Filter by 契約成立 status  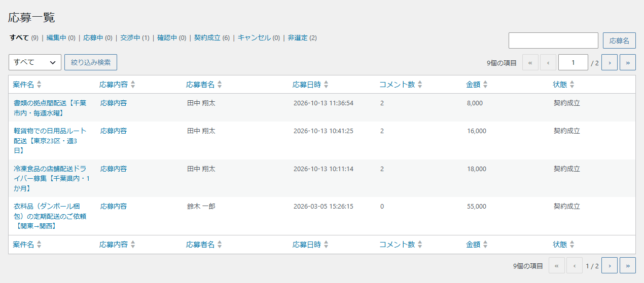coord(212,37)
